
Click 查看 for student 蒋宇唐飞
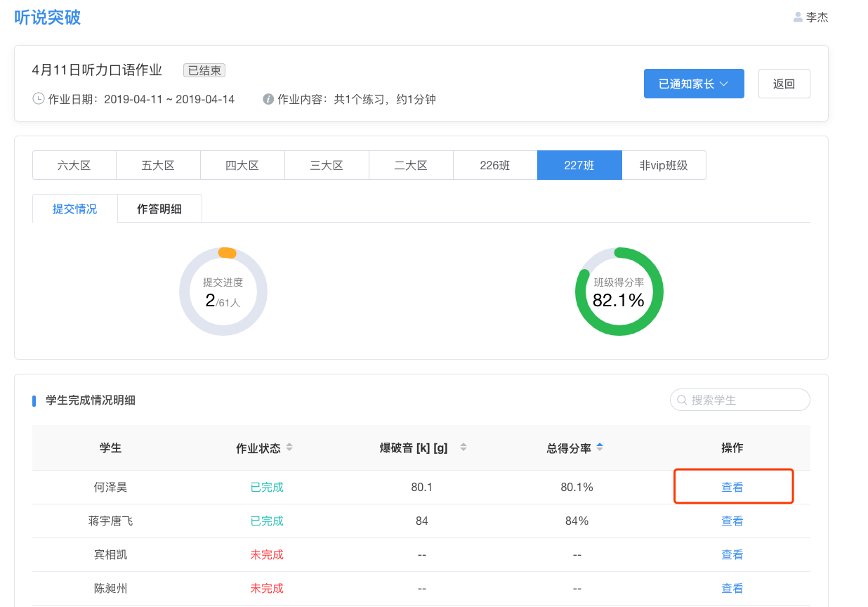tap(732, 521)
